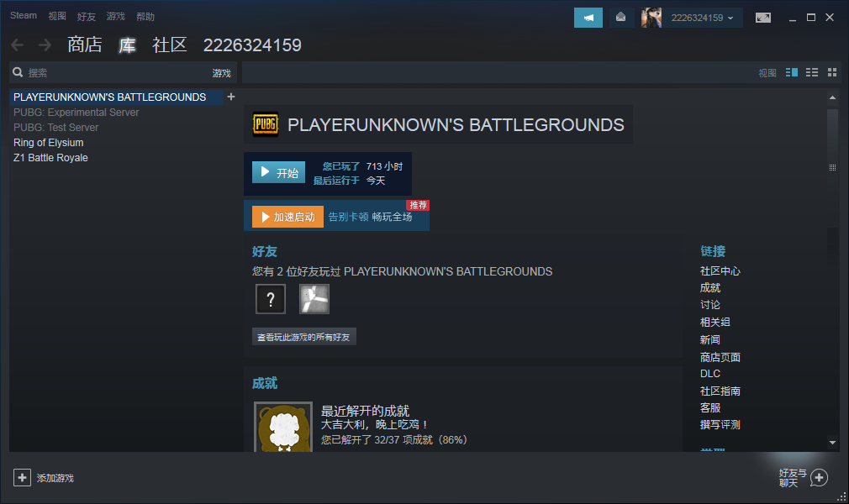
Task: Switch to Big Picture mode icon
Action: point(763,18)
